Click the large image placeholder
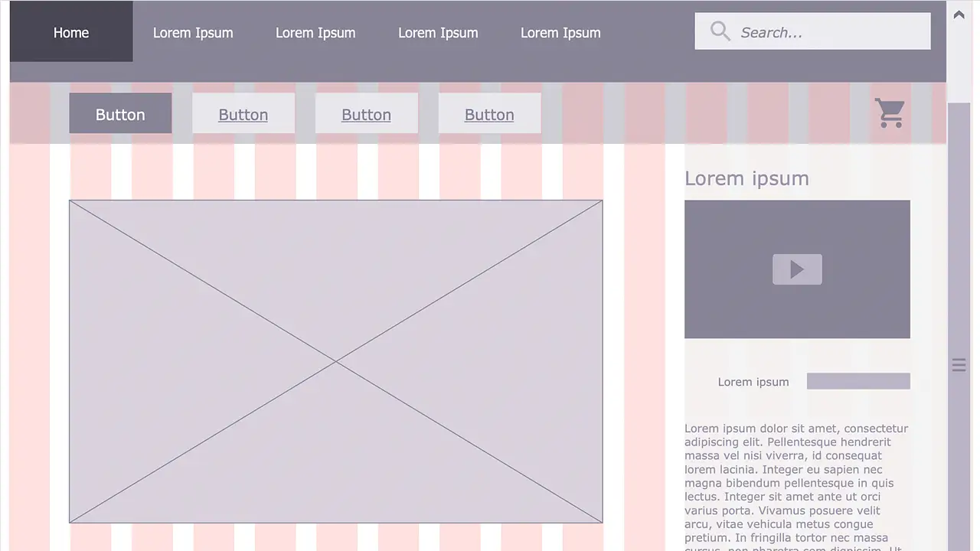This screenshot has height=551, width=980. tap(336, 361)
